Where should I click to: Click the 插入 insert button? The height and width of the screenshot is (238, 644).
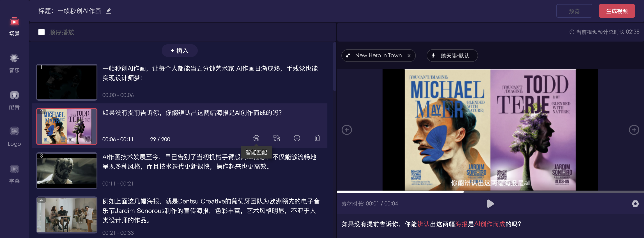click(x=179, y=51)
